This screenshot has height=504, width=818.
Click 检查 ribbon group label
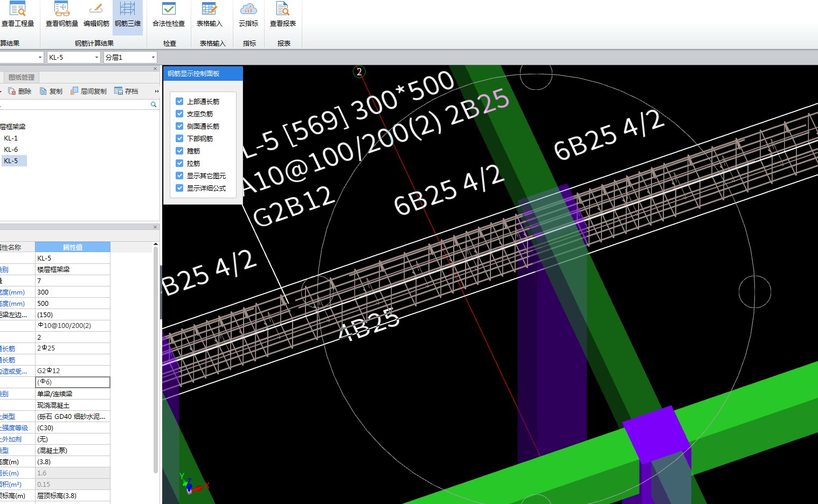pyautogui.click(x=170, y=43)
